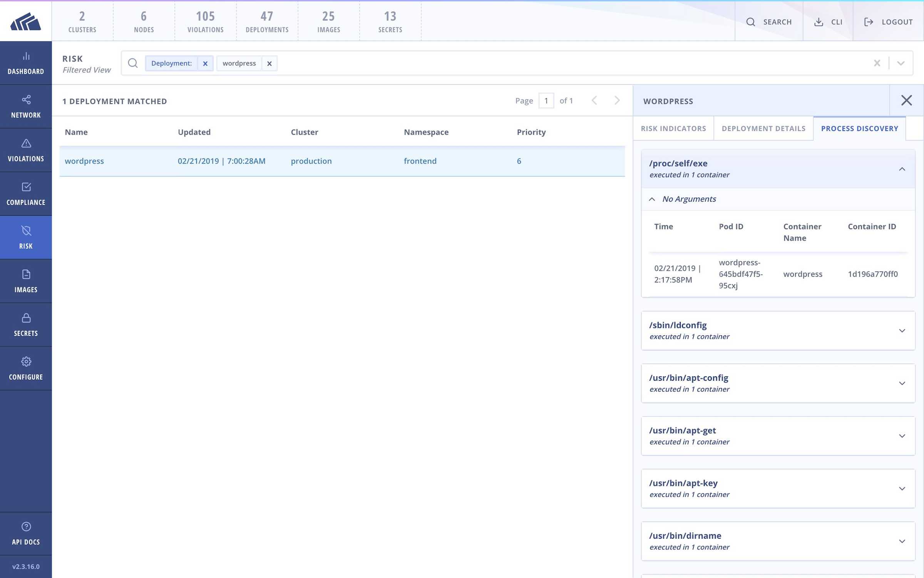924x578 pixels.
Task: Sort by the Cluster column header
Action: pos(305,132)
